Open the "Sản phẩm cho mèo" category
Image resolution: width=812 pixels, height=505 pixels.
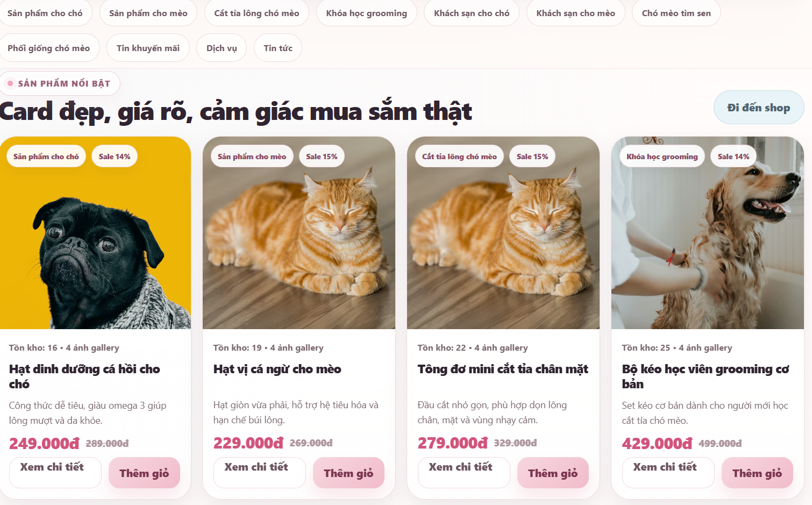click(x=148, y=13)
